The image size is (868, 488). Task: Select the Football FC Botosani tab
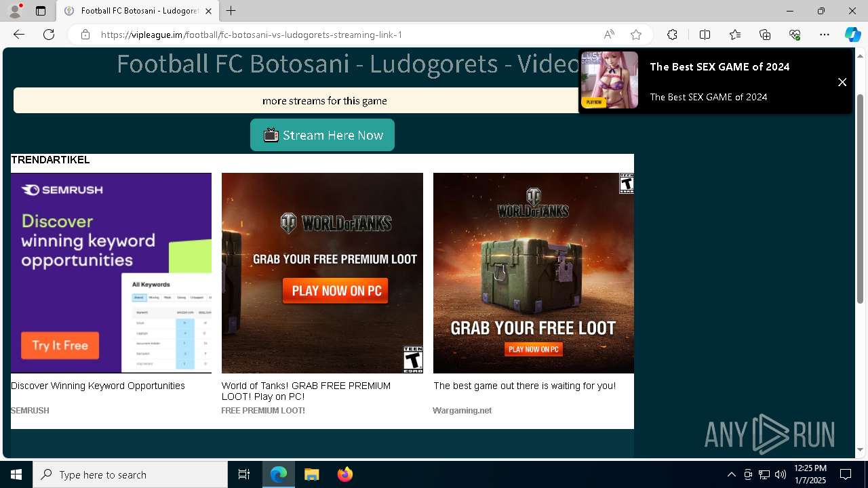coord(137,11)
